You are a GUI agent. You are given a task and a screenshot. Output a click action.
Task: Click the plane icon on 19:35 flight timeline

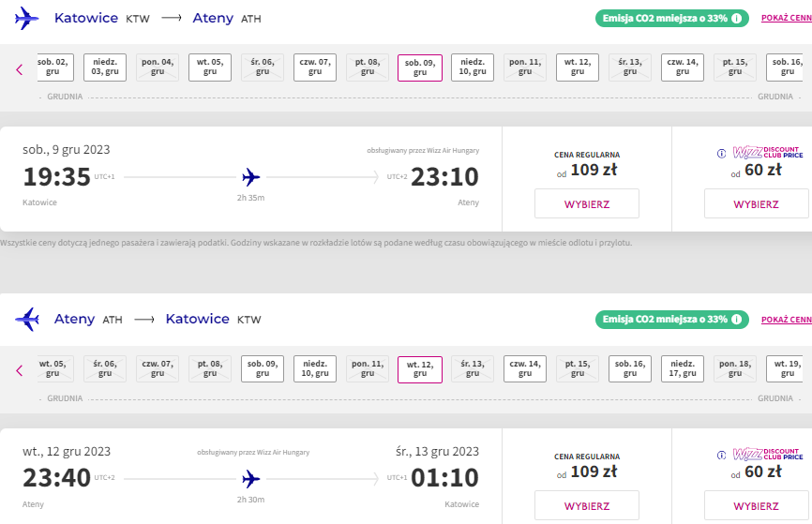pyautogui.click(x=251, y=177)
